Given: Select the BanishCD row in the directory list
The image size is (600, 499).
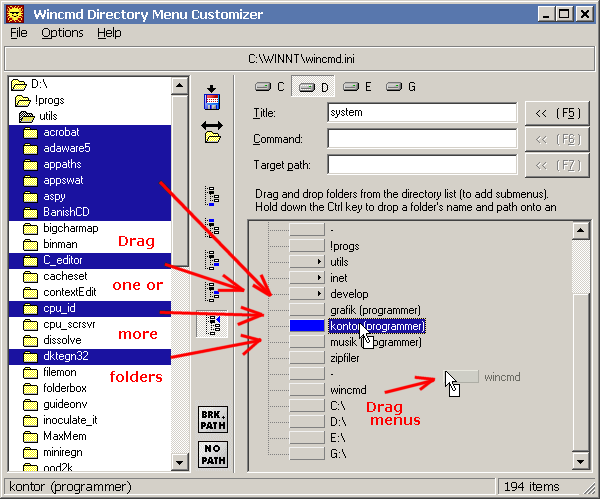Looking at the screenshot, I should [90, 212].
